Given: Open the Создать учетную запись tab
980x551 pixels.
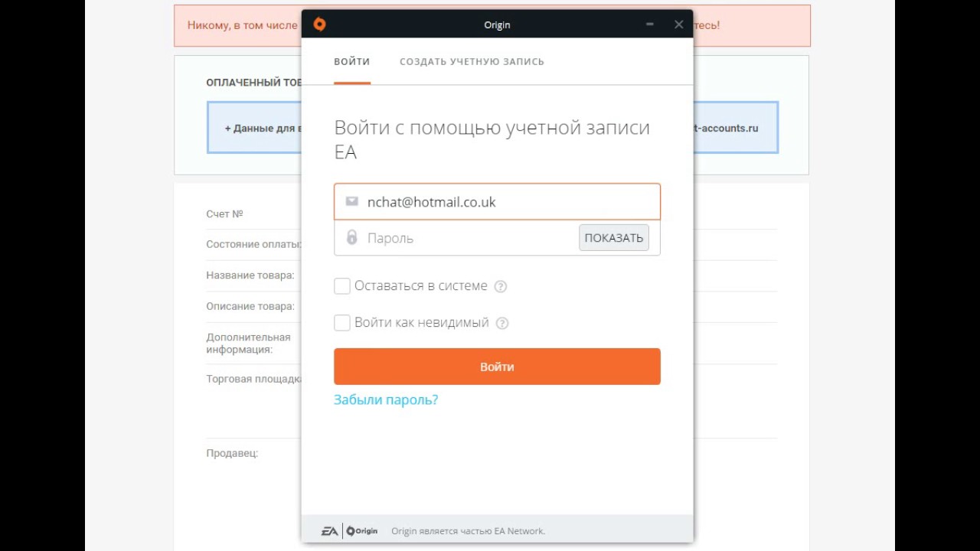Looking at the screenshot, I should [472, 61].
